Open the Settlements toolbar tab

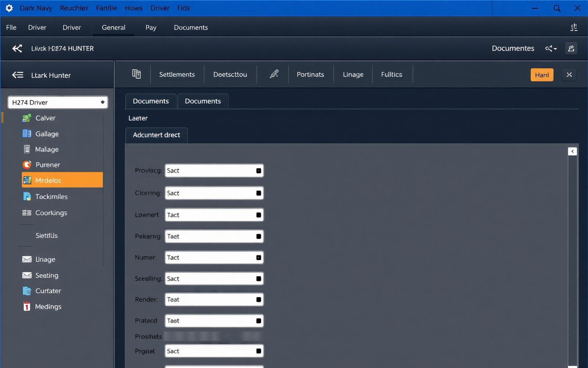tap(177, 74)
